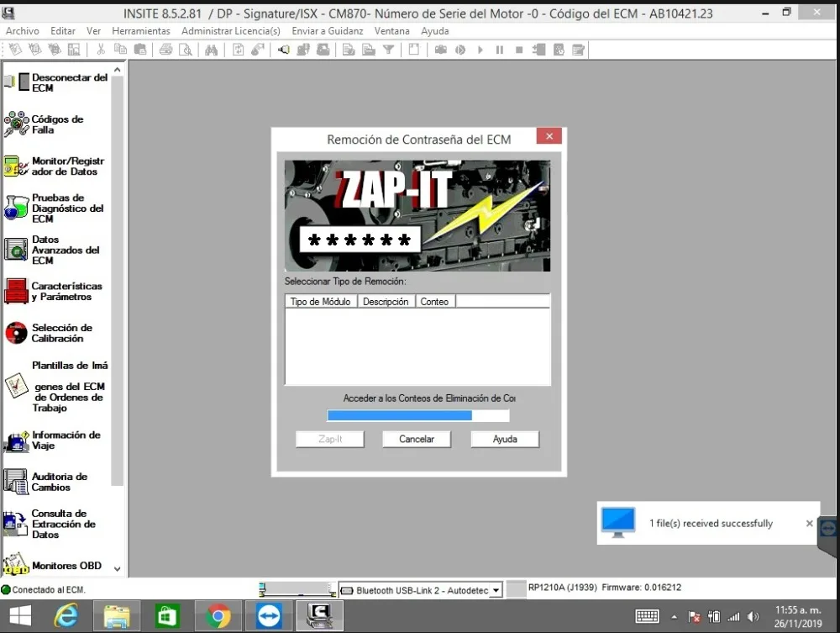Open Windows Store from taskbar

coord(167,616)
